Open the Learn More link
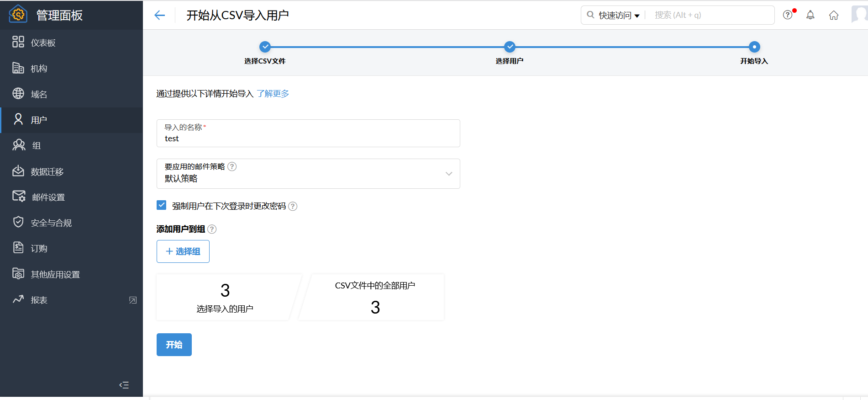This screenshot has height=400, width=868. click(x=273, y=94)
